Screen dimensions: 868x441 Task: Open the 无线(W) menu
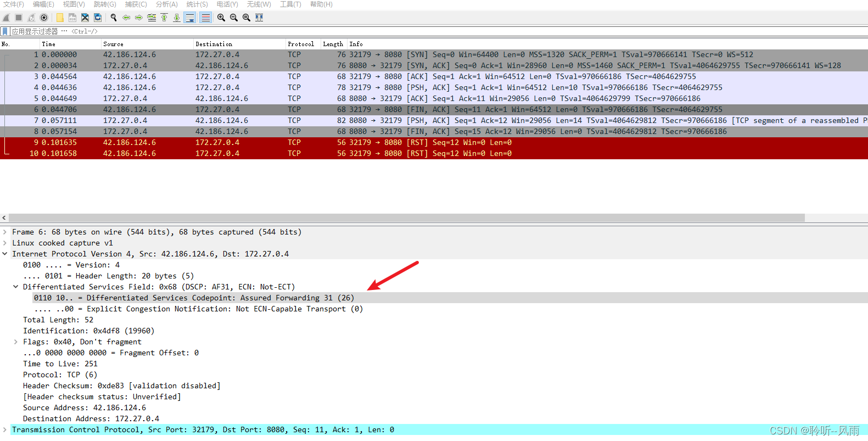click(x=259, y=4)
